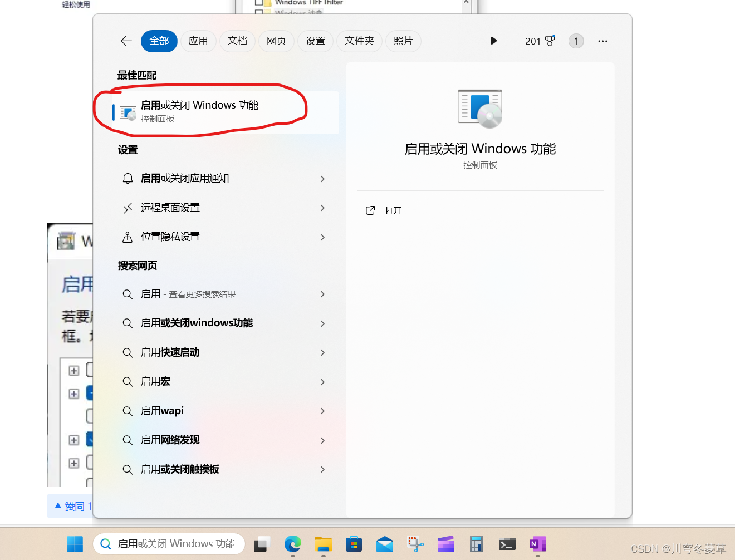Switch to the 文档 filter tab
The image size is (735, 560).
237,41
